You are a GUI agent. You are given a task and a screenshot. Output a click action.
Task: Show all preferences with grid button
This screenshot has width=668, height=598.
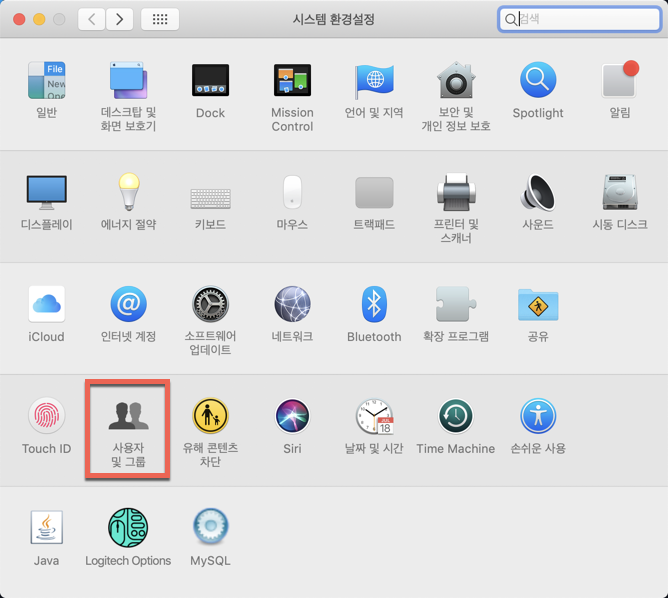[x=160, y=19]
